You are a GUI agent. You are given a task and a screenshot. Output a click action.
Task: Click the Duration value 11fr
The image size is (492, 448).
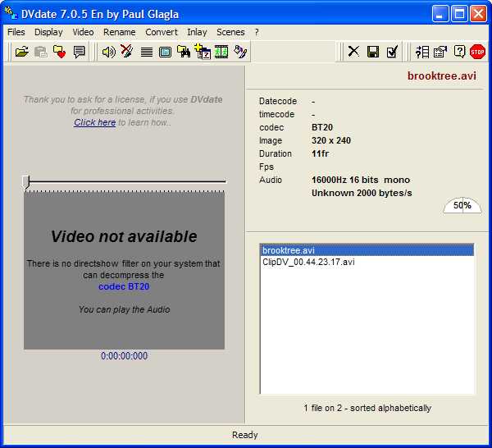320,153
